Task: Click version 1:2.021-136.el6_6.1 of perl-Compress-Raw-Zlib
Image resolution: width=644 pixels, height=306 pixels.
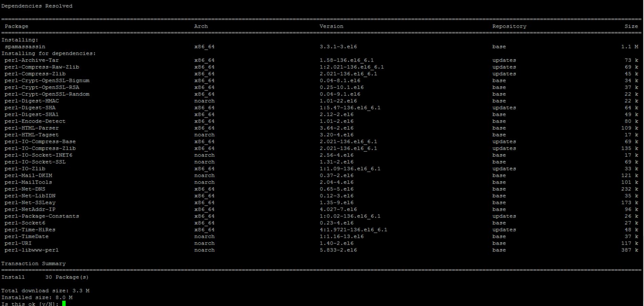Action: 352,67
